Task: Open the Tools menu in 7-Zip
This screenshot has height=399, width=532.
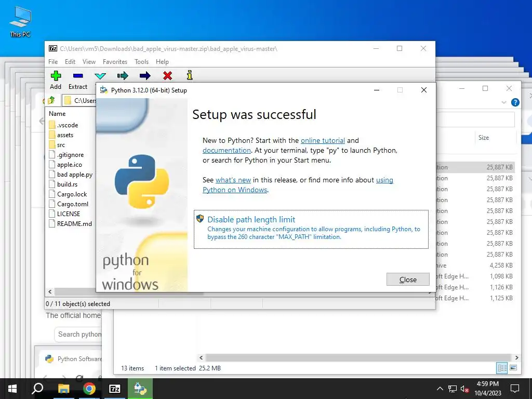Action: (141, 62)
